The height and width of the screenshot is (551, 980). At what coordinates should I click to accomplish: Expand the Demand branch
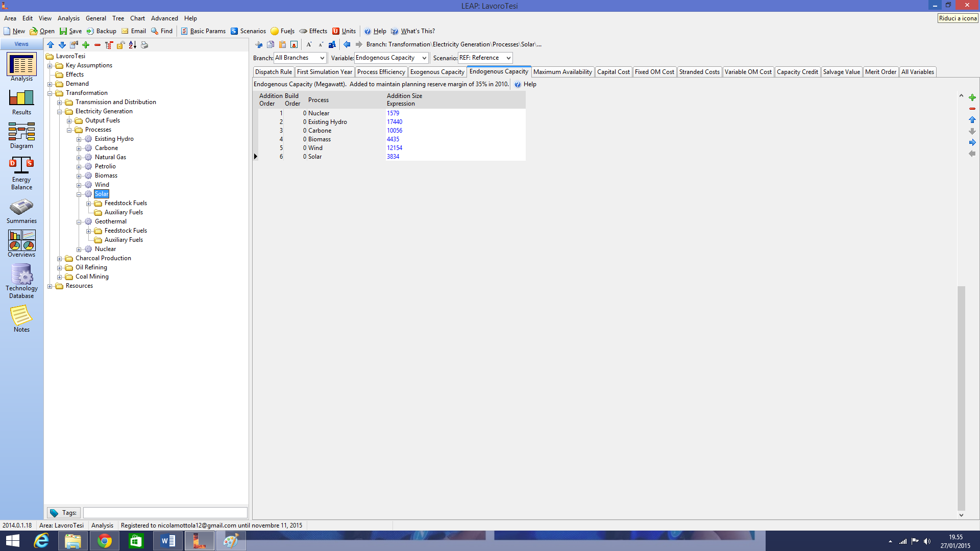(50, 84)
